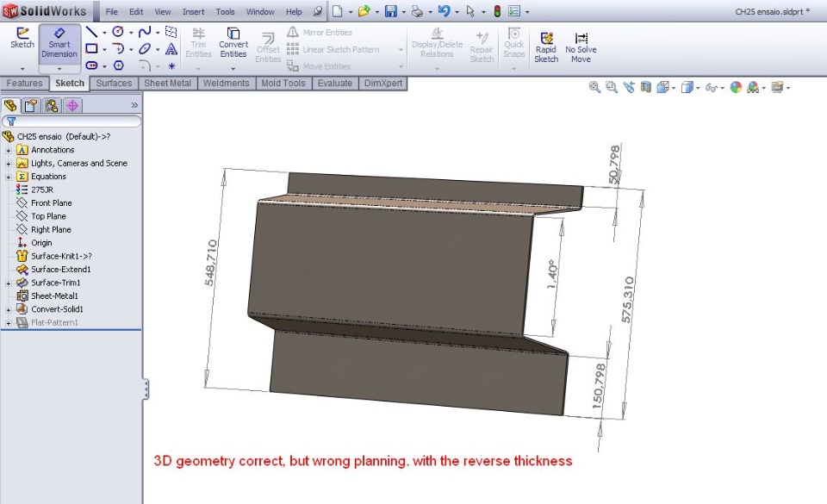This screenshot has width=827, height=504.
Task: Open the ConfigurationManager tab
Action: (52, 105)
